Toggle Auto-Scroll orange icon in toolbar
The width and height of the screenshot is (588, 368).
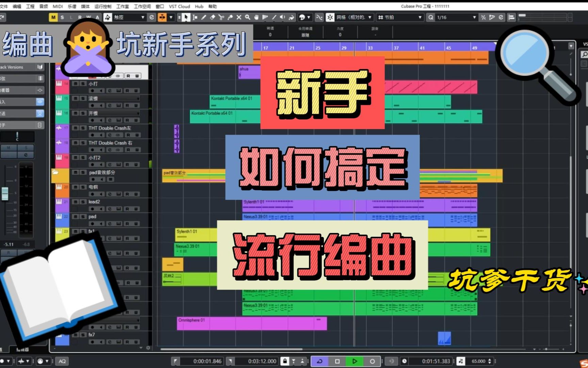162,17
